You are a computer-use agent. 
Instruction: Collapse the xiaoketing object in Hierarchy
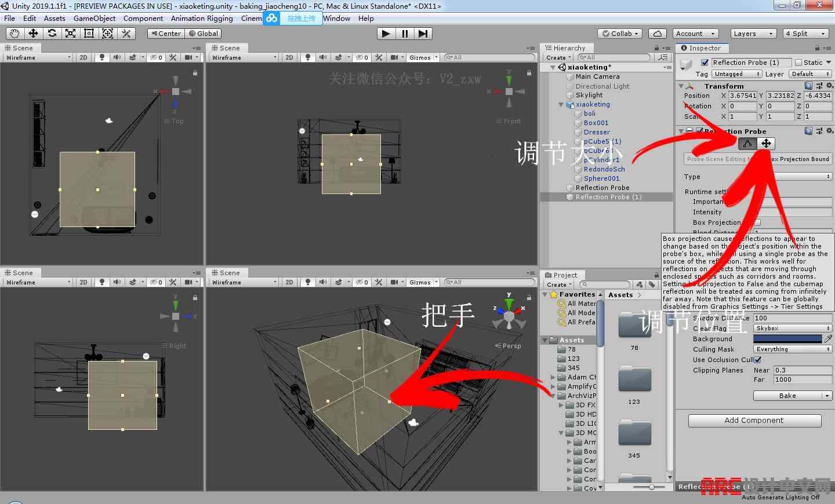click(561, 105)
